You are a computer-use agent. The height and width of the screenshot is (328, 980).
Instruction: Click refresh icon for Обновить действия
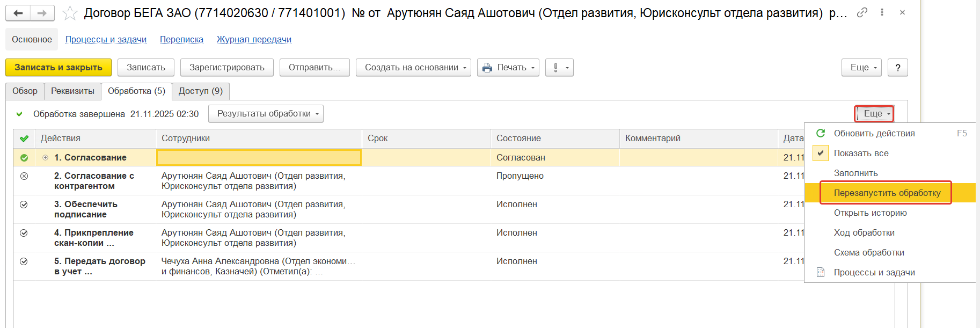point(821,133)
